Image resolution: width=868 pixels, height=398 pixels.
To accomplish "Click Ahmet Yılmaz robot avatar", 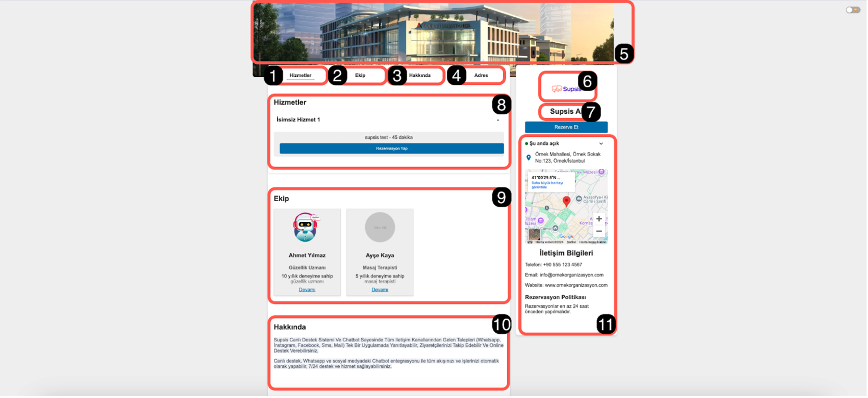I will (306, 228).
